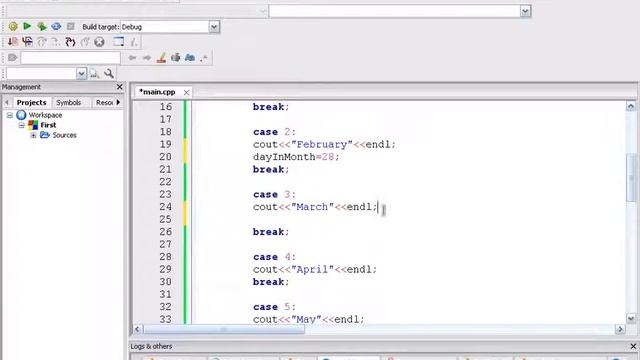The width and height of the screenshot is (640, 360).
Task: Click the horizontal scrollbar left arrow
Action: click(138, 329)
